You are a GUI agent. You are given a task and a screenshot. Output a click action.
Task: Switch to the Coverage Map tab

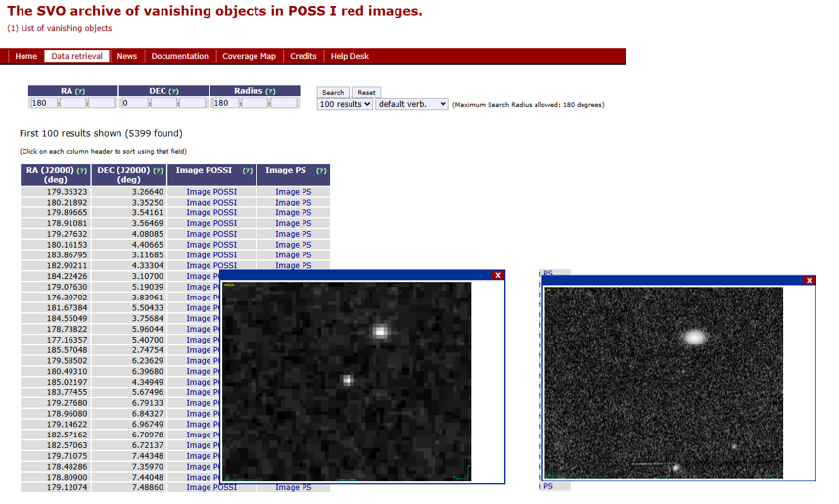pyautogui.click(x=249, y=56)
